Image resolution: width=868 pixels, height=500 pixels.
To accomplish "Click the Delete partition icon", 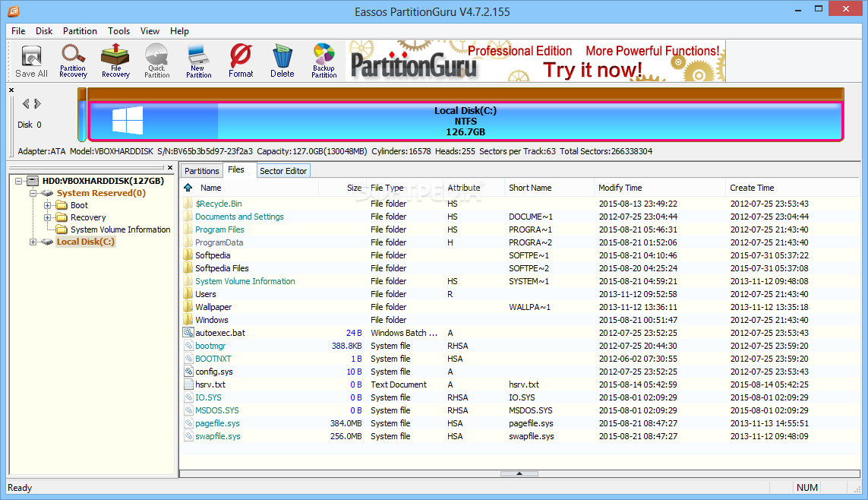I will [282, 61].
